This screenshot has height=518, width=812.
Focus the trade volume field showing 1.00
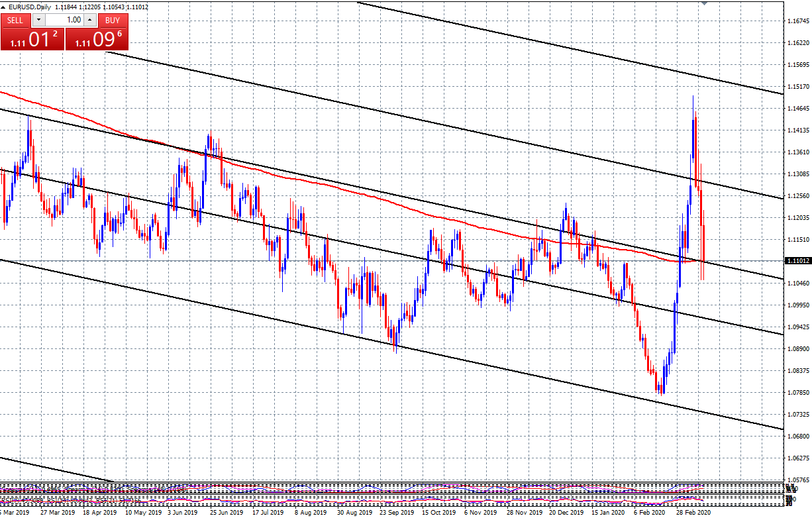point(64,20)
